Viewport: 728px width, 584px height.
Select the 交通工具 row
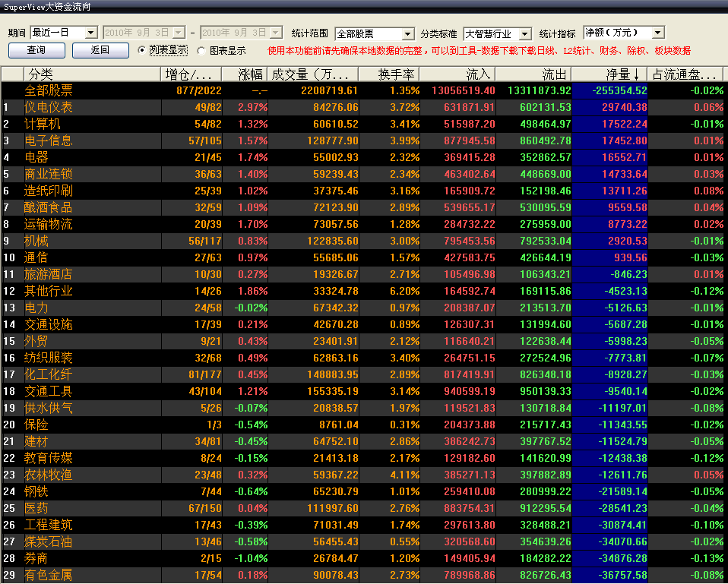coord(363,392)
